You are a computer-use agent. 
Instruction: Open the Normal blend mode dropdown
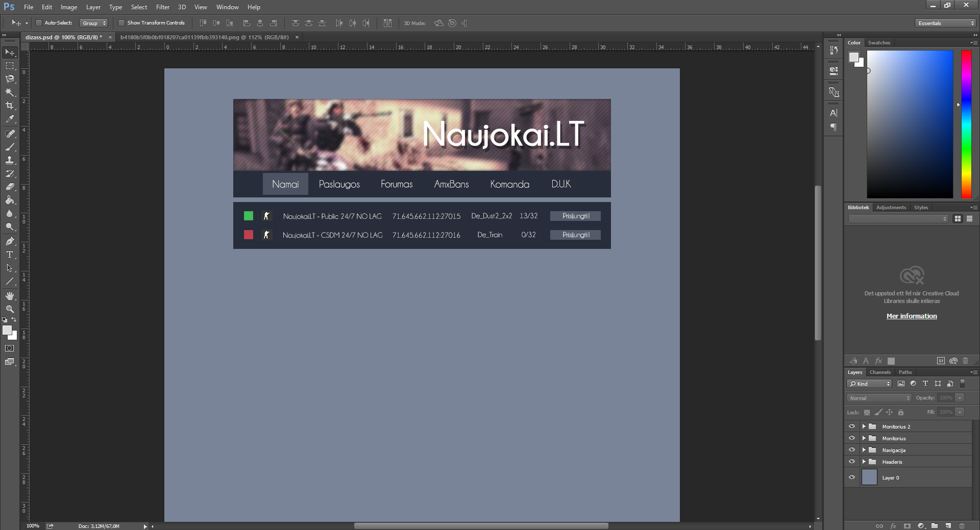(x=879, y=398)
